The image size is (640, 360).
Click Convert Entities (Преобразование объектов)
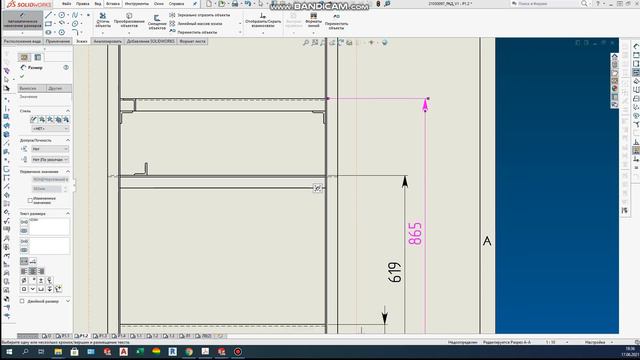[129, 20]
